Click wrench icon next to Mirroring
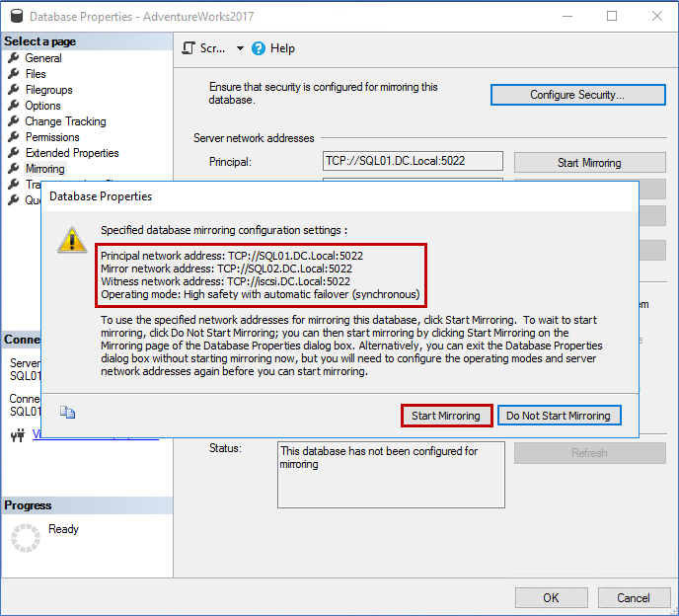679x616 pixels. [x=14, y=168]
